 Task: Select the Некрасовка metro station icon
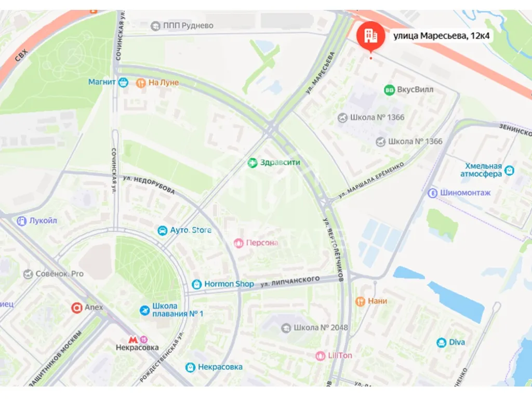[134, 340]
